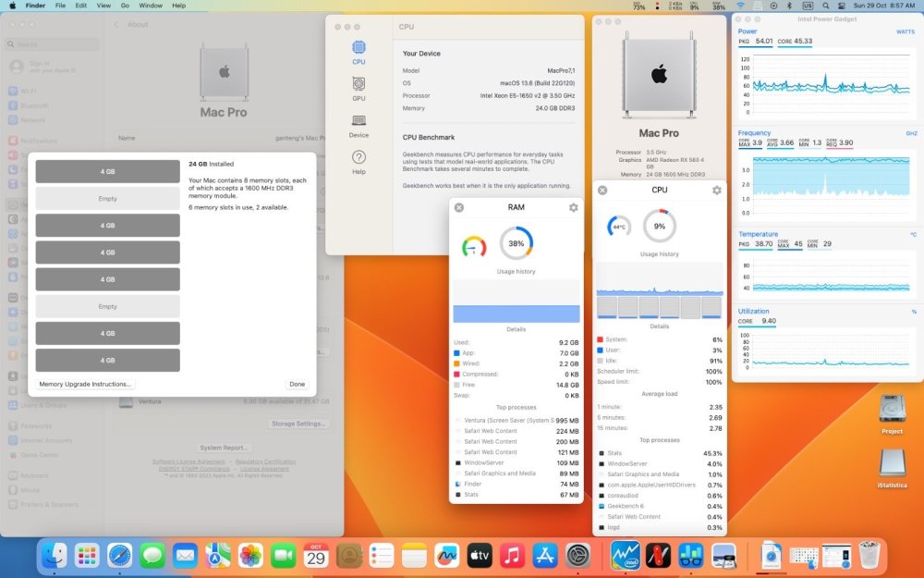The width and height of the screenshot is (924, 578).
Task: Click Done in the memory dialog
Action: click(x=297, y=384)
